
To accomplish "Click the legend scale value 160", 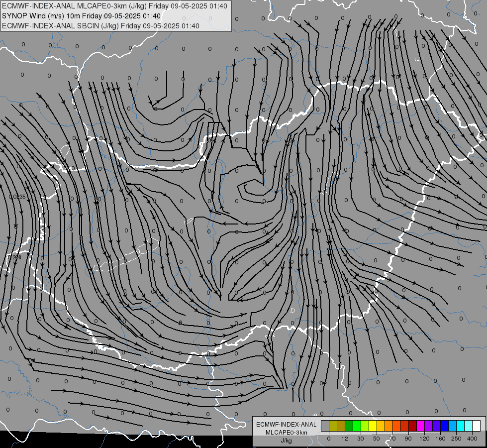I will (440, 439).
